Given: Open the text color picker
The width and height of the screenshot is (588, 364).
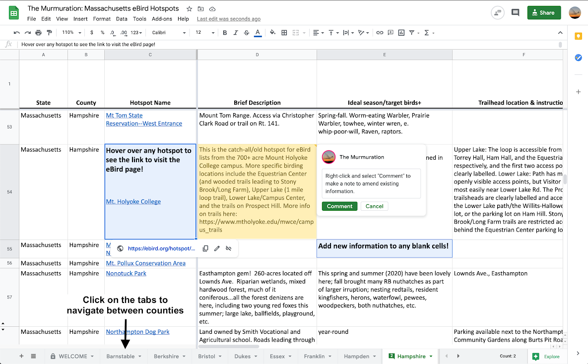Looking at the screenshot, I should click(258, 33).
